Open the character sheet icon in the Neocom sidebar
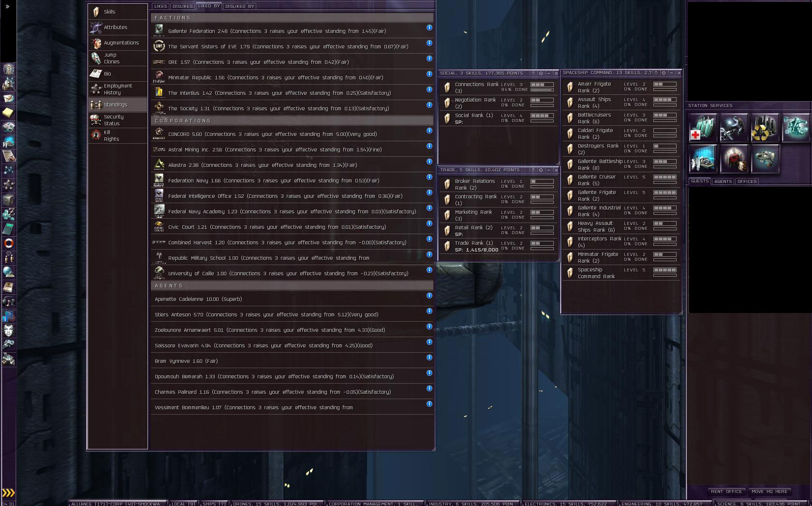The width and height of the screenshot is (812, 506). click(9, 69)
